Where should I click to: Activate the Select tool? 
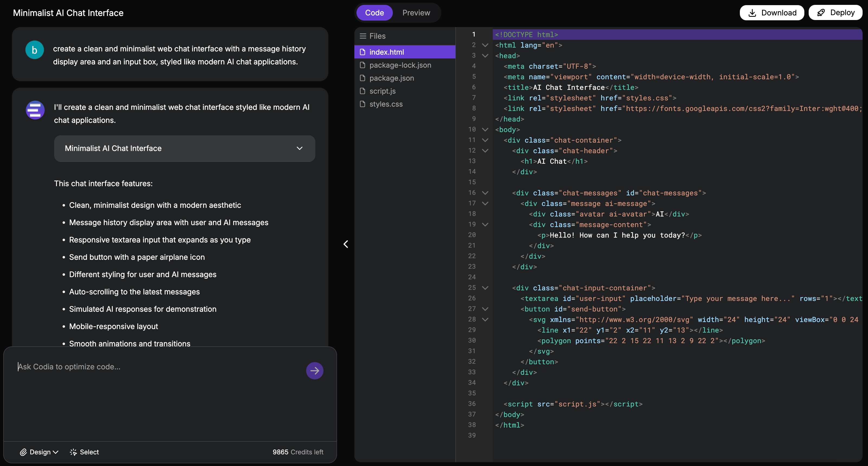click(x=84, y=452)
